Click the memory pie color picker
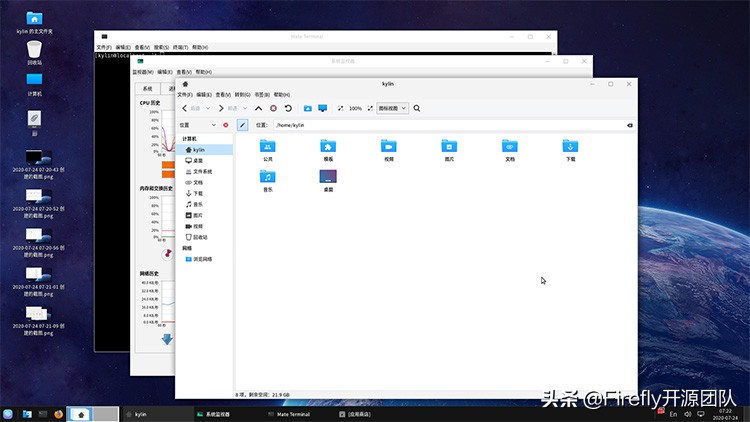Viewport: 750px width, 422px height. [167, 254]
